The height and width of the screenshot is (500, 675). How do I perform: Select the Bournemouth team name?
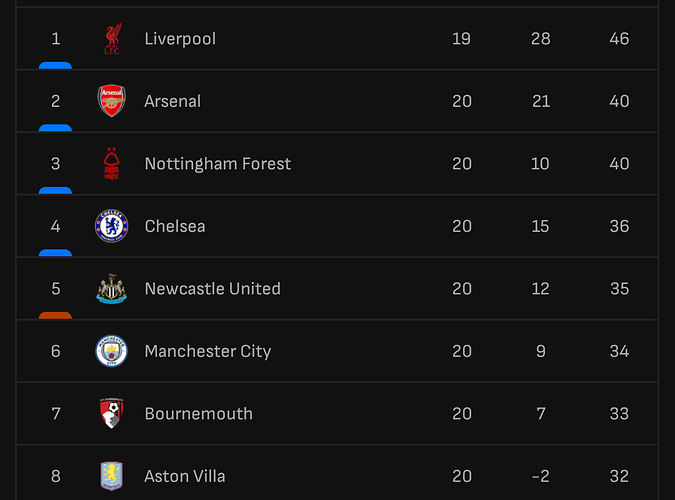click(198, 414)
